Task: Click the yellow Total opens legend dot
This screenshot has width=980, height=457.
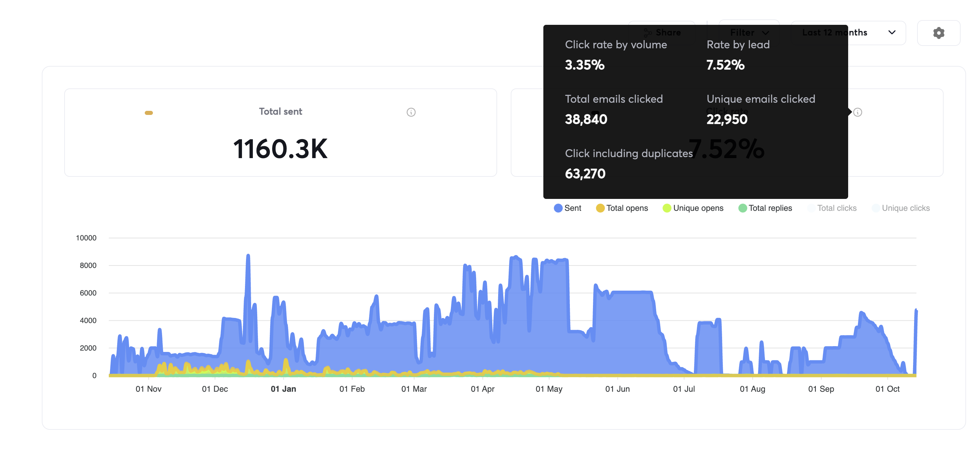Action: (x=600, y=208)
